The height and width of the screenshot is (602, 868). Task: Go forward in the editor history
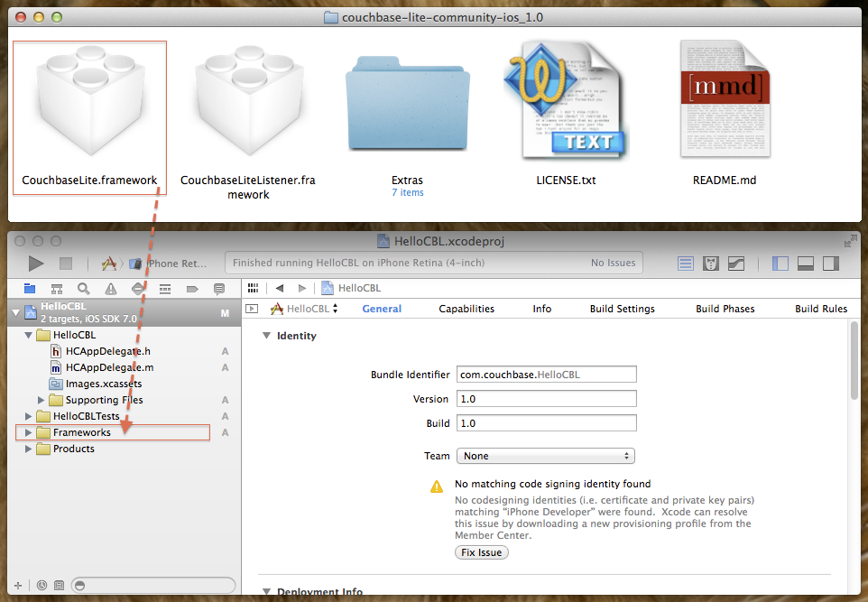pyautogui.click(x=301, y=288)
